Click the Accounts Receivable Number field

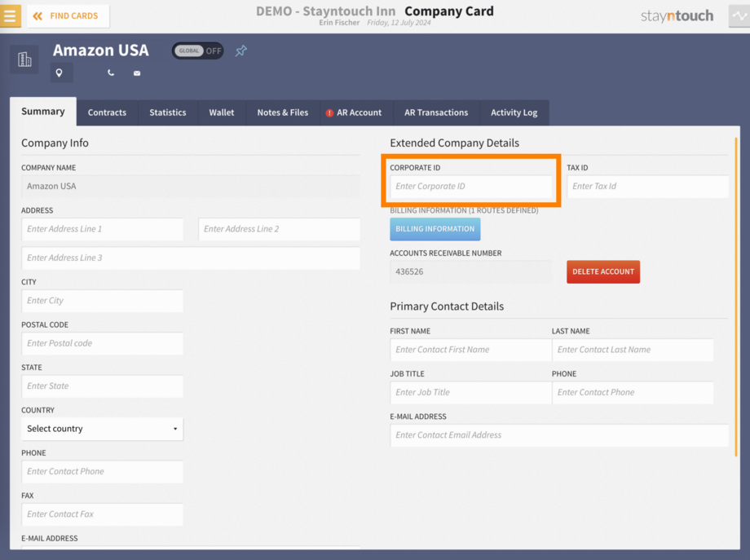click(x=470, y=271)
